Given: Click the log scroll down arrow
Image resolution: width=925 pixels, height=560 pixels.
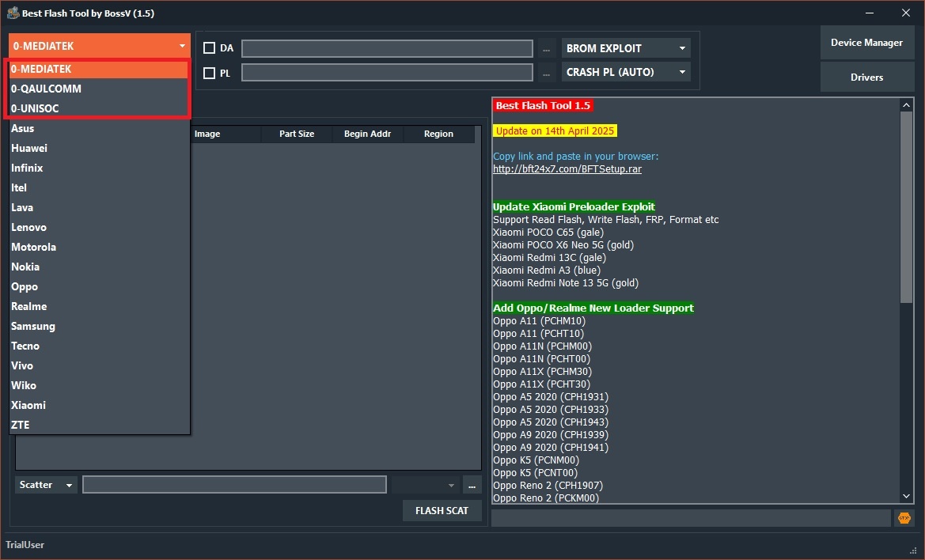Looking at the screenshot, I should tap(906, 497).
